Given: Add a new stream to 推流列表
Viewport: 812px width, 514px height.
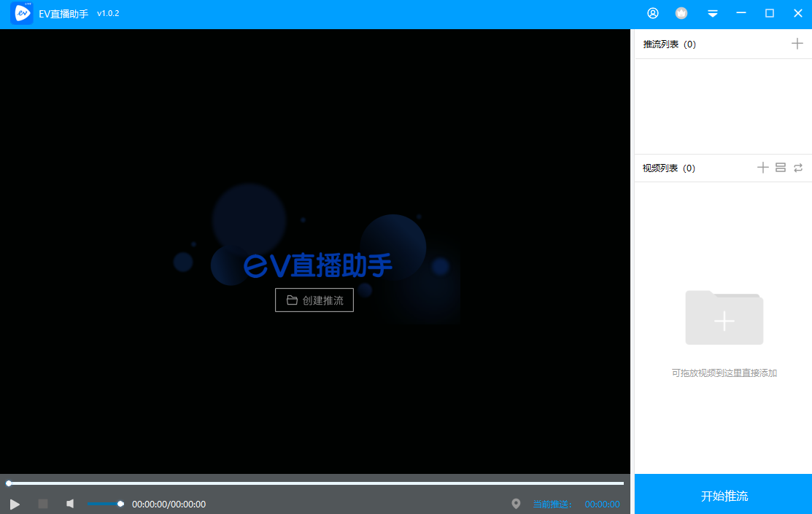Looking at the screenshot, I should (x=797, y=44).
